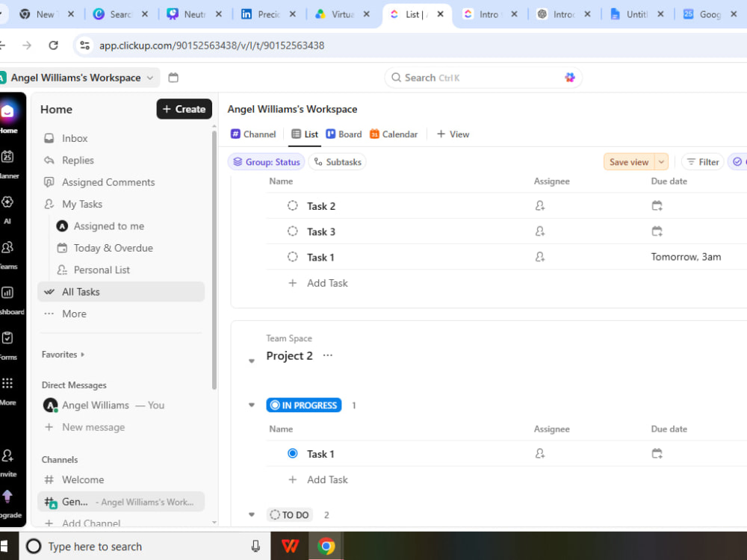Click the sidebar vertical scrollbar

click(214, 260)
